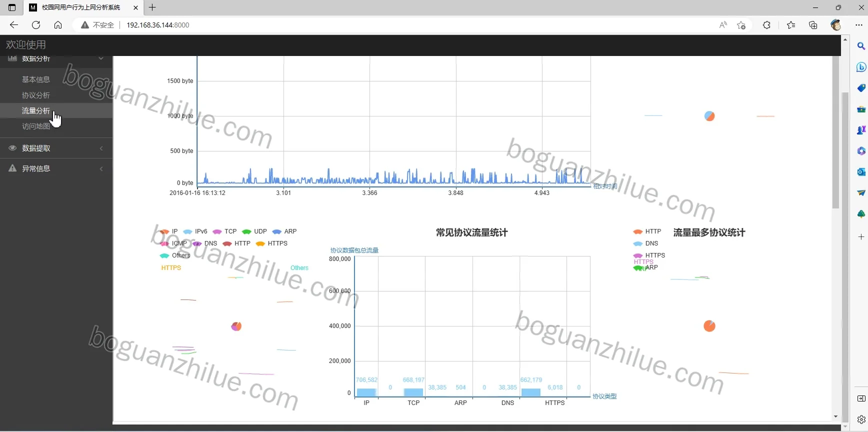The height and width of the screenshot is (432, 868).
Task: Open sidebar settings gear
Action: point(861,419)
